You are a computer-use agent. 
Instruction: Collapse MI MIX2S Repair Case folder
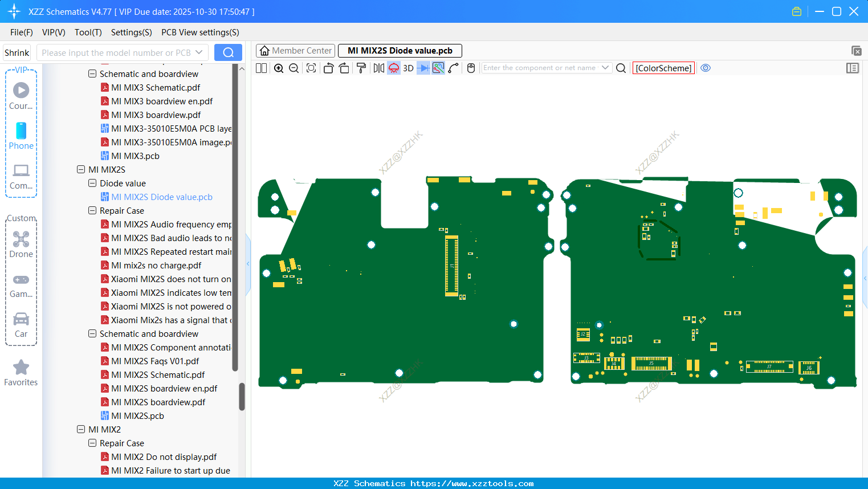pyautogui.click(x=92, y=210)
